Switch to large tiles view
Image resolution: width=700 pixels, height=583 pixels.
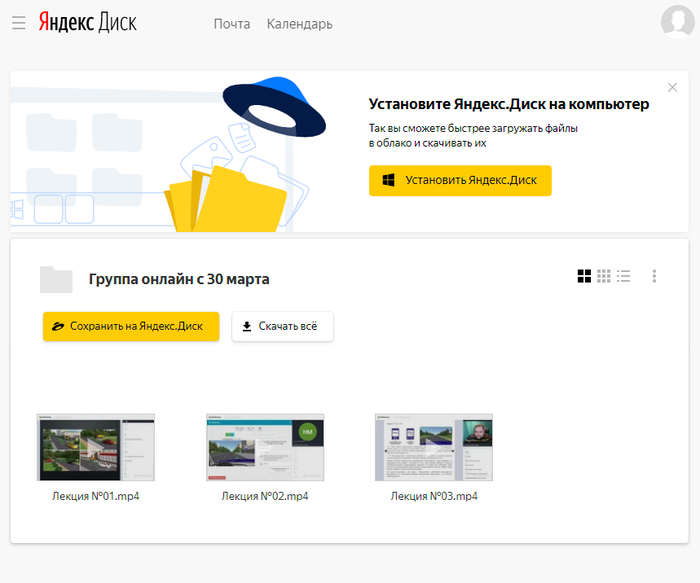click(x=584, y=276)
